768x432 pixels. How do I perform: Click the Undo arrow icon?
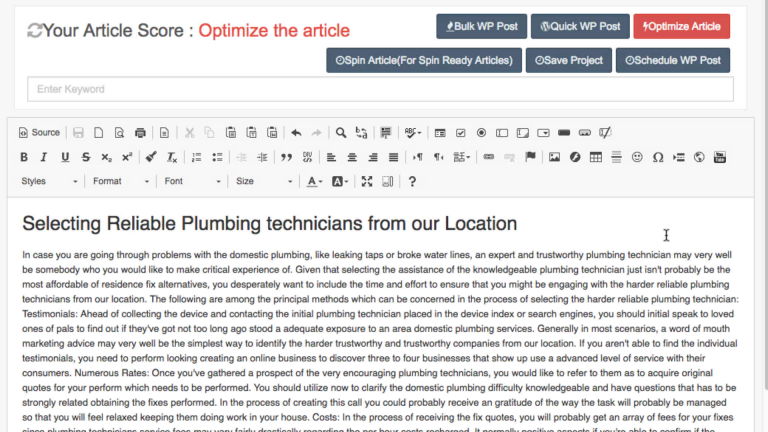[296, 132]
